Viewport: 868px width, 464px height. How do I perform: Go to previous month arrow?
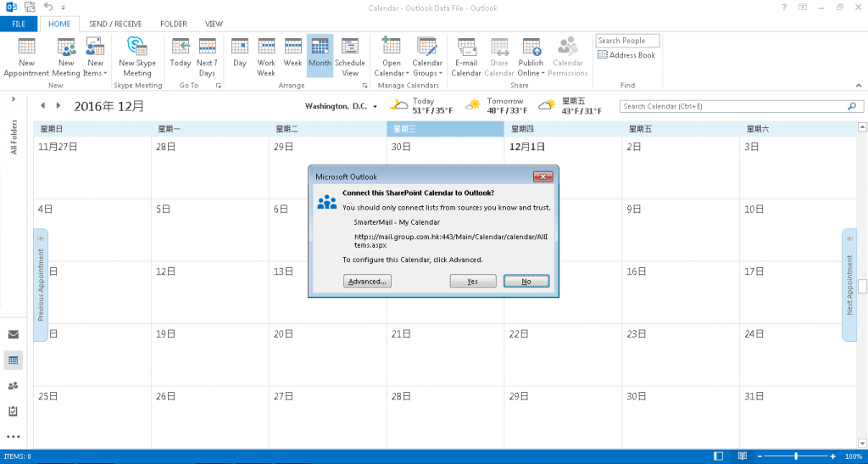[42, 106]
